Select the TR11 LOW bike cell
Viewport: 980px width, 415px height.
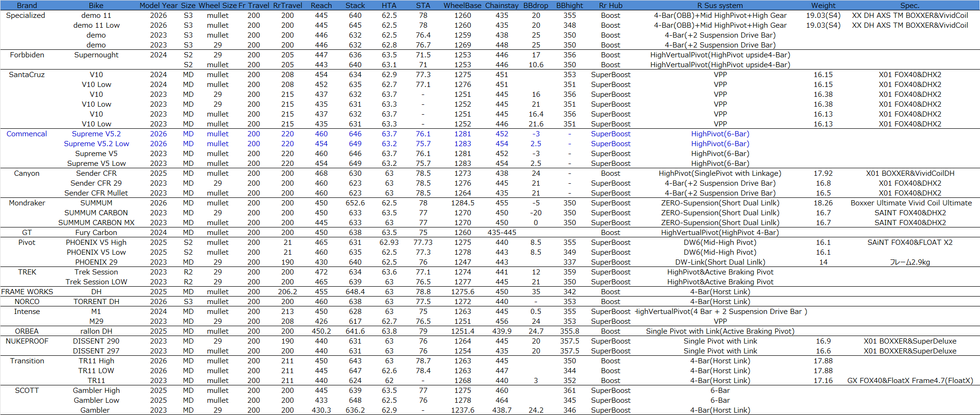[96, 371]
